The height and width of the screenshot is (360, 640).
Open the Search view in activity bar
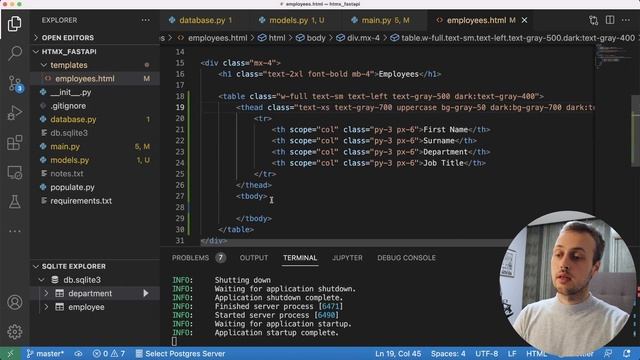coord(15,53)
